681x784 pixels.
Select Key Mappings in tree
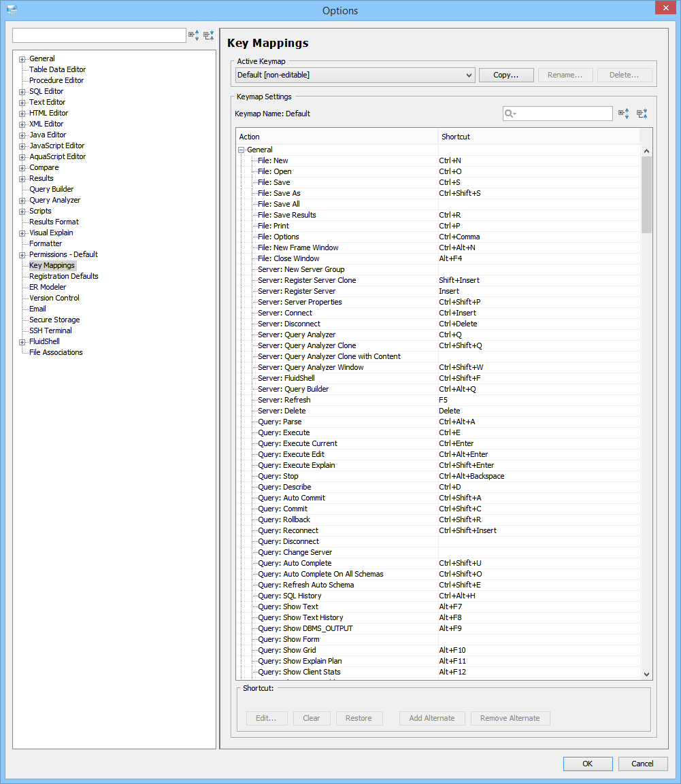[52, 265]
